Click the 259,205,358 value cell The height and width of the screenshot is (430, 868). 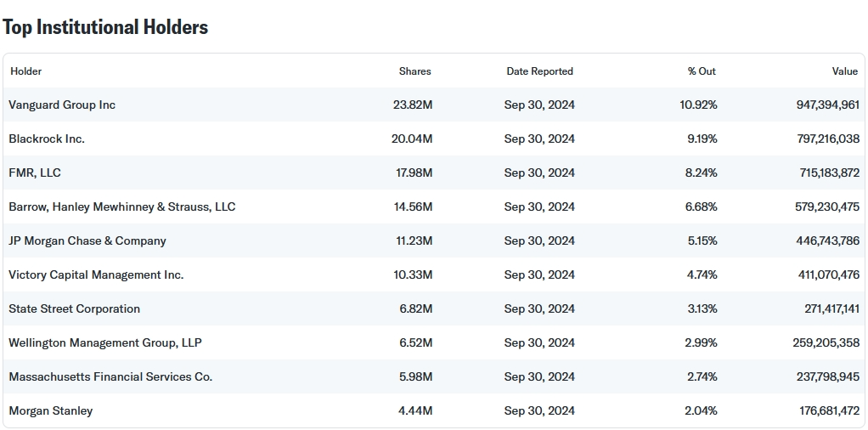click(x=826, y=342)
